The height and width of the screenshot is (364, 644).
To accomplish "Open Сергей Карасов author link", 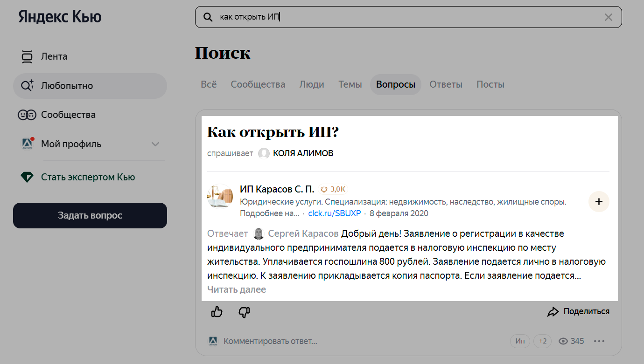I will point(303,234).
